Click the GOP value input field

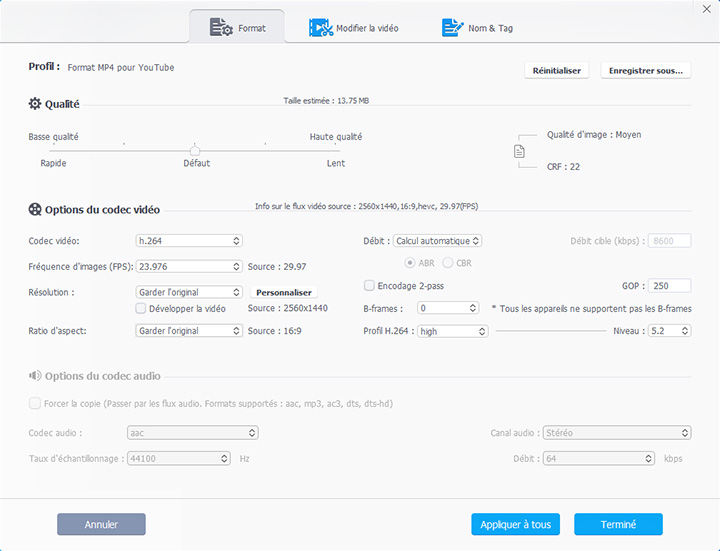click(669, 285)
